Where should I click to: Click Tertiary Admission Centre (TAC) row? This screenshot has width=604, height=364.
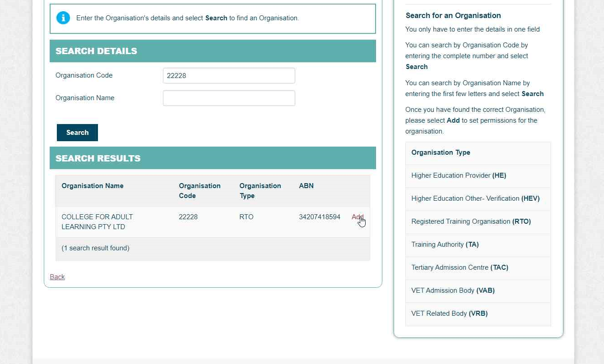point(460,267)
